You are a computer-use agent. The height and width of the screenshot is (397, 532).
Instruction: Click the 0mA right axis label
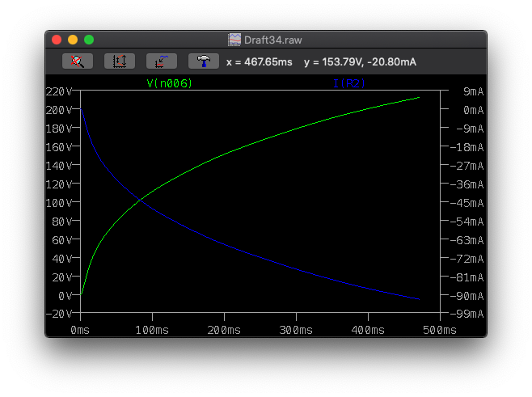point(473,110)
